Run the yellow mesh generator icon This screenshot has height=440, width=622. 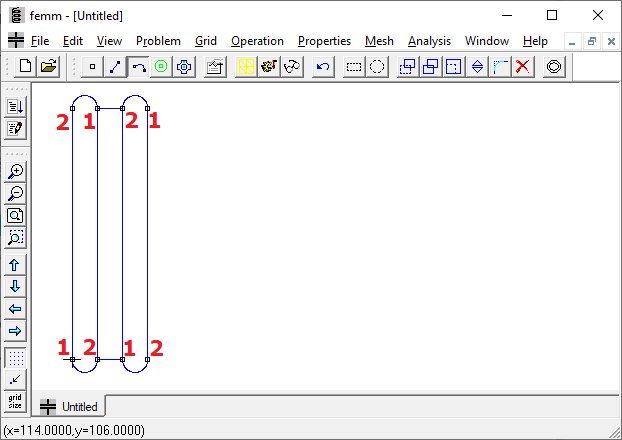(x=245, y=67)
